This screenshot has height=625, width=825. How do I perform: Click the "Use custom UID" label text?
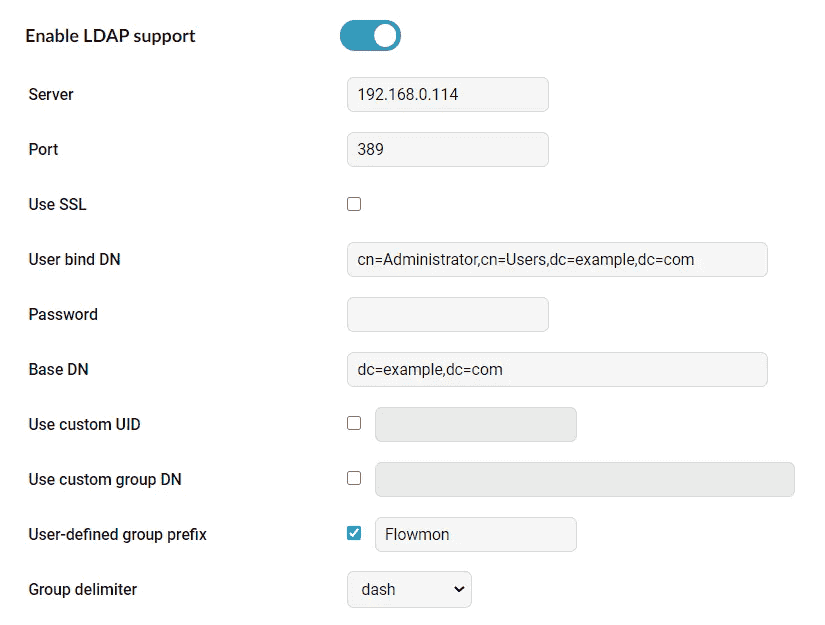(84, 424)
